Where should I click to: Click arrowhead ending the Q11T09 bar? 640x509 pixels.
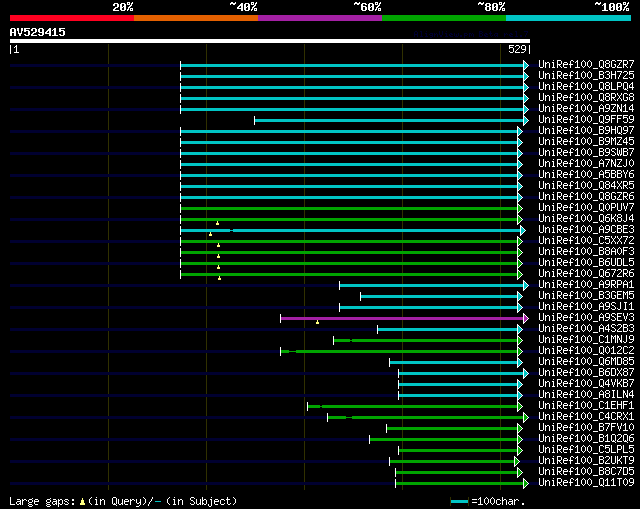(526, 484)
